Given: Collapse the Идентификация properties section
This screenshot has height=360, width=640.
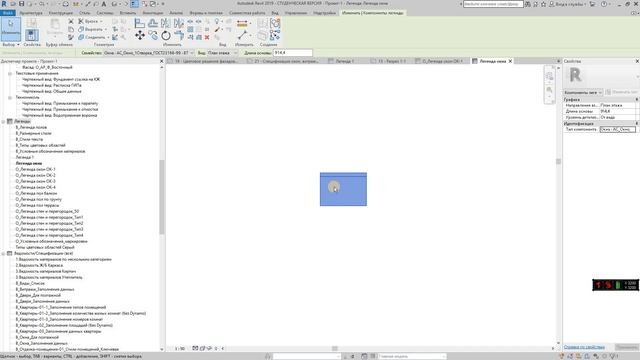Looking at the screenshot, I should click(x=636, y=123).
